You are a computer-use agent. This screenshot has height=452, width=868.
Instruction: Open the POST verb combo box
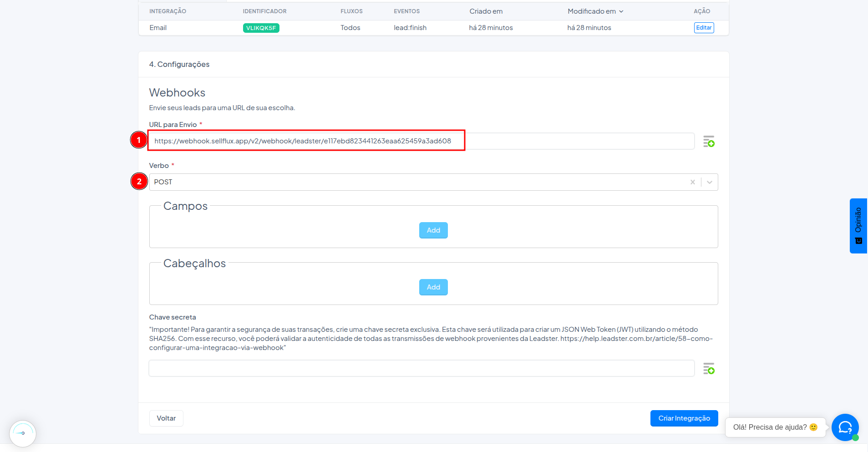click(x=433, y=182)
